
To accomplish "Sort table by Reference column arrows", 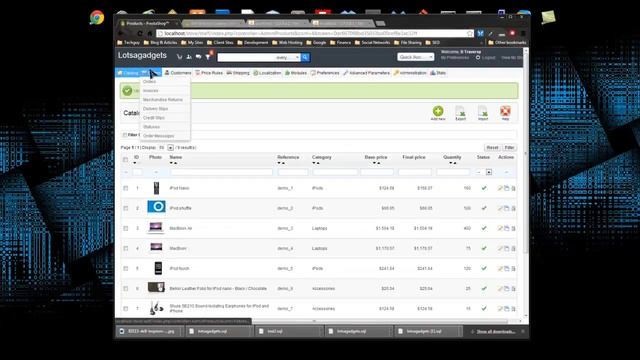I will click(x=281, y=163).
